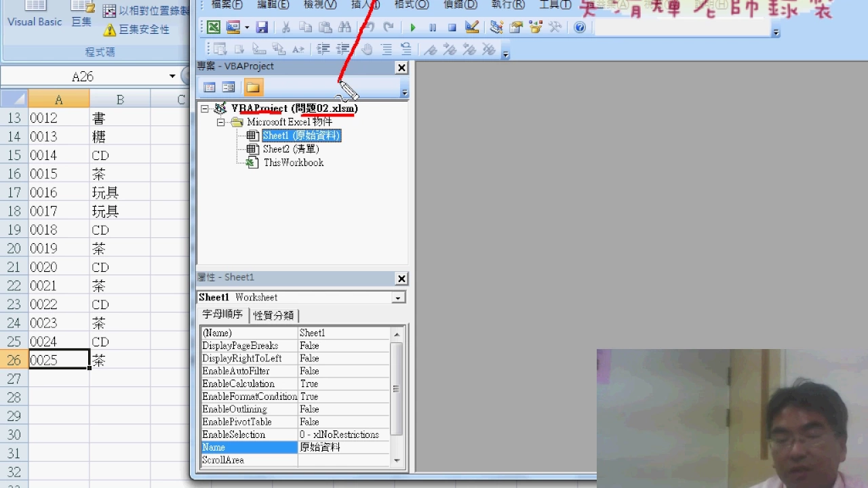
Task: Toggle Folders in the project panel
Action: (253, 87)
